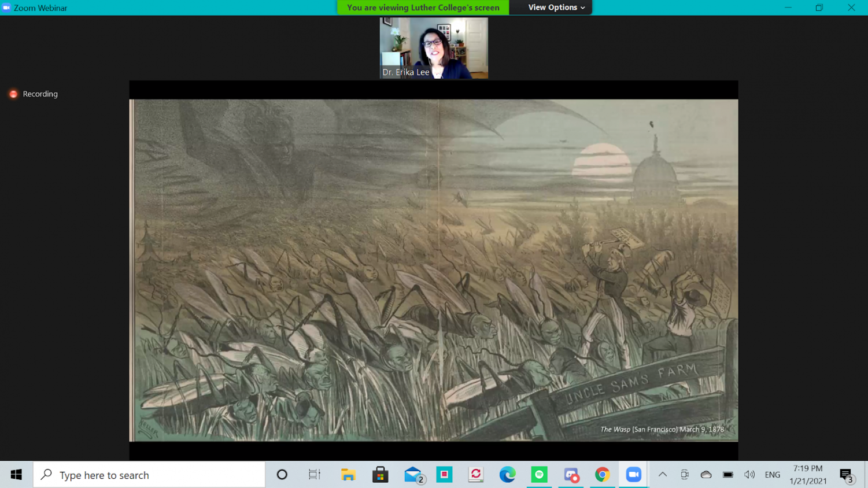
Task: Click the shared screen cartoon image
Action: pos(434,270)
